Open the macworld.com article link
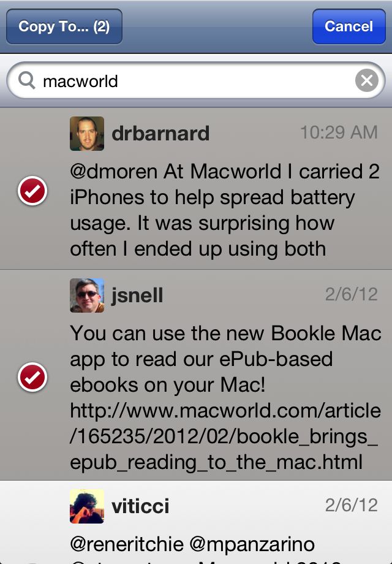The width and height of the screenshot is (392, 564). click(x=225, y=436)
